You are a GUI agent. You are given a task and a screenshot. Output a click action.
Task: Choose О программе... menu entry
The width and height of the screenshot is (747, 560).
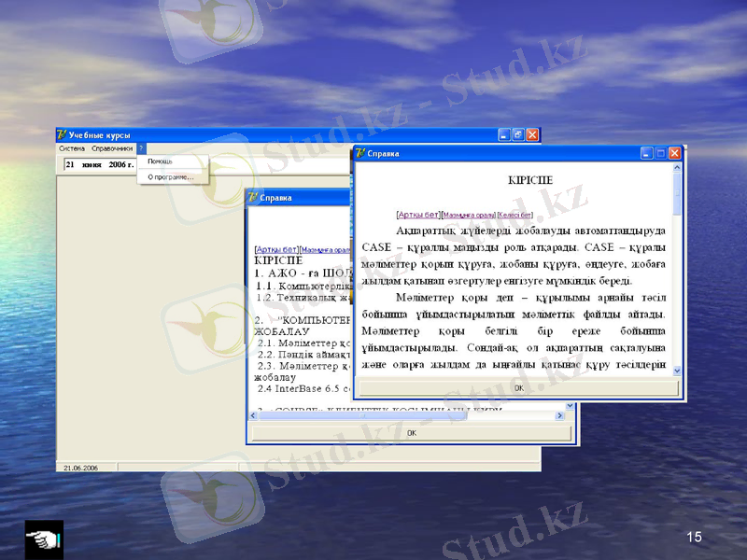click(x=170, y=176)
